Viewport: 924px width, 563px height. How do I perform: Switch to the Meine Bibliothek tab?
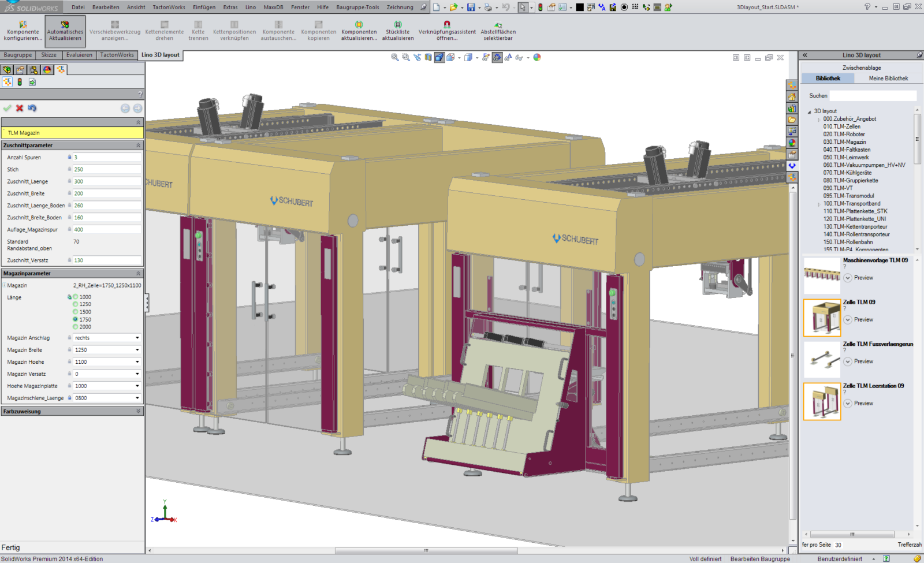click(x=888, y=79)
